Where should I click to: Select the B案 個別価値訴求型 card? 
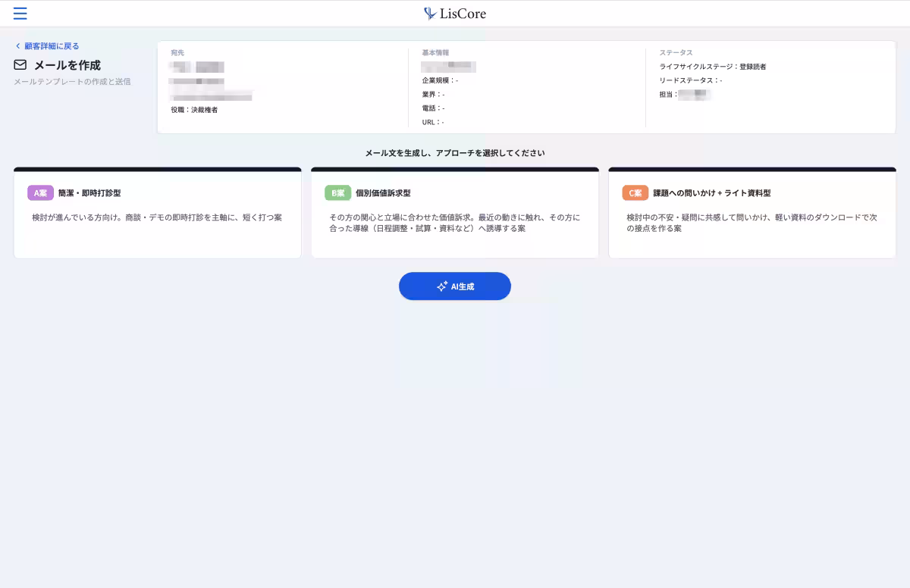pyautogui.click(x=455, y=213)
